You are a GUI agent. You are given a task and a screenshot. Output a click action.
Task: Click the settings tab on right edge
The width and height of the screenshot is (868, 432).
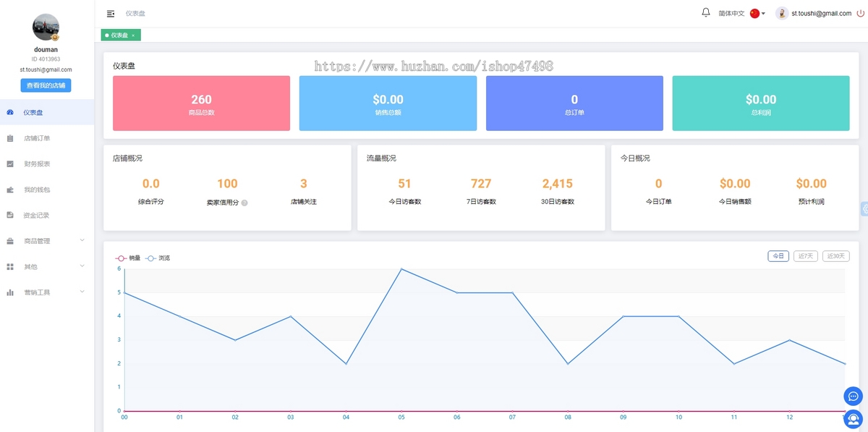coord(865,209)
